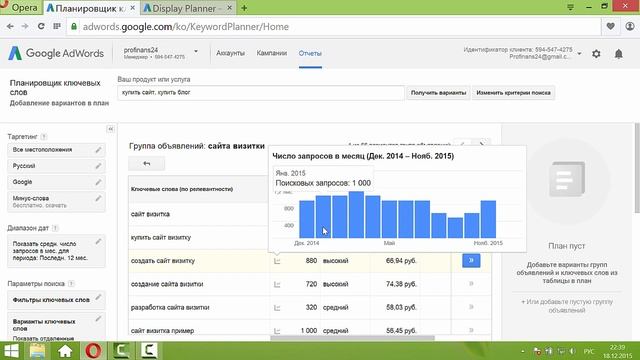Click the Google AdWords logo
640x360 pixels.
(56, 53)
